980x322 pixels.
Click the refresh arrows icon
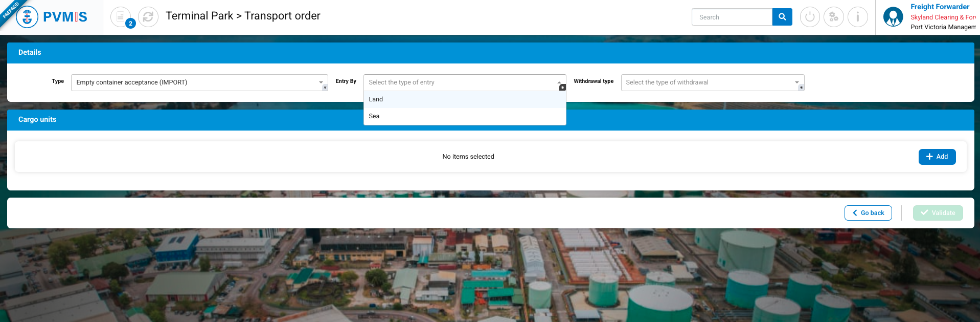tap(148, 17)
